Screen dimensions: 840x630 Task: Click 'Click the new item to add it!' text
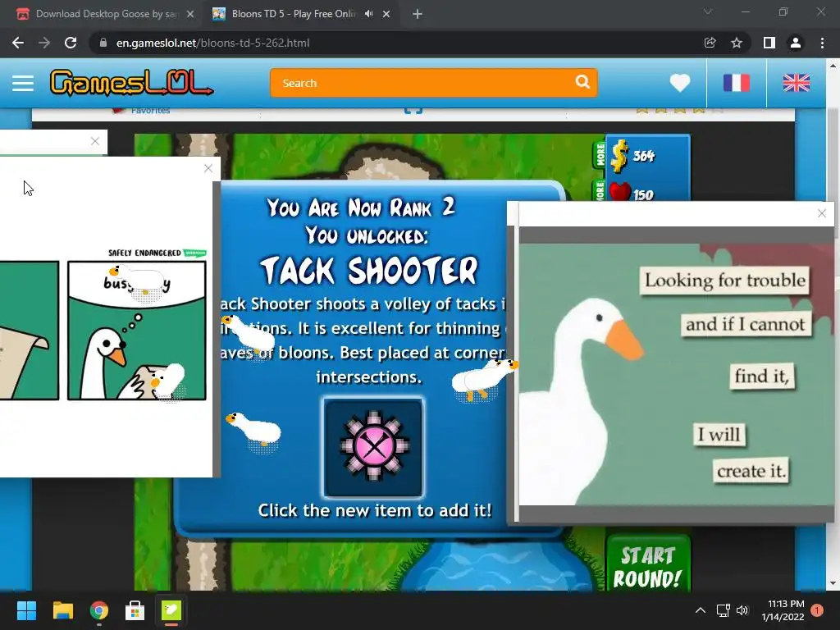point(374,510)
